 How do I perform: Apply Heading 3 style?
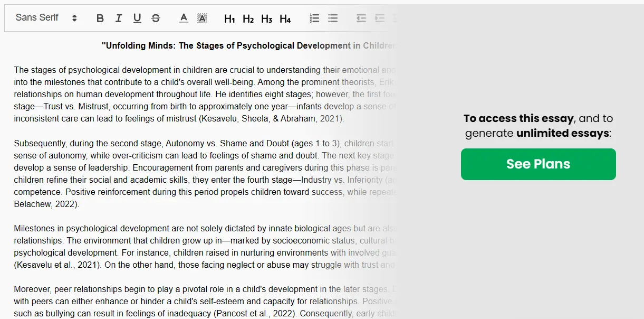pos(266,19)
